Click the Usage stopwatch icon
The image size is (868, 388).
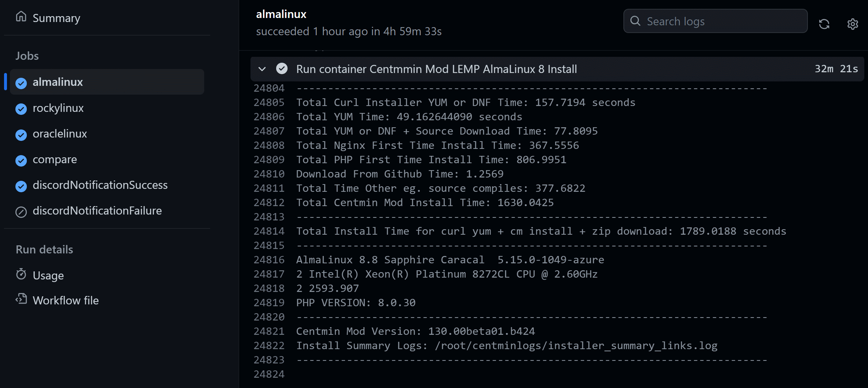click(21, 274)
